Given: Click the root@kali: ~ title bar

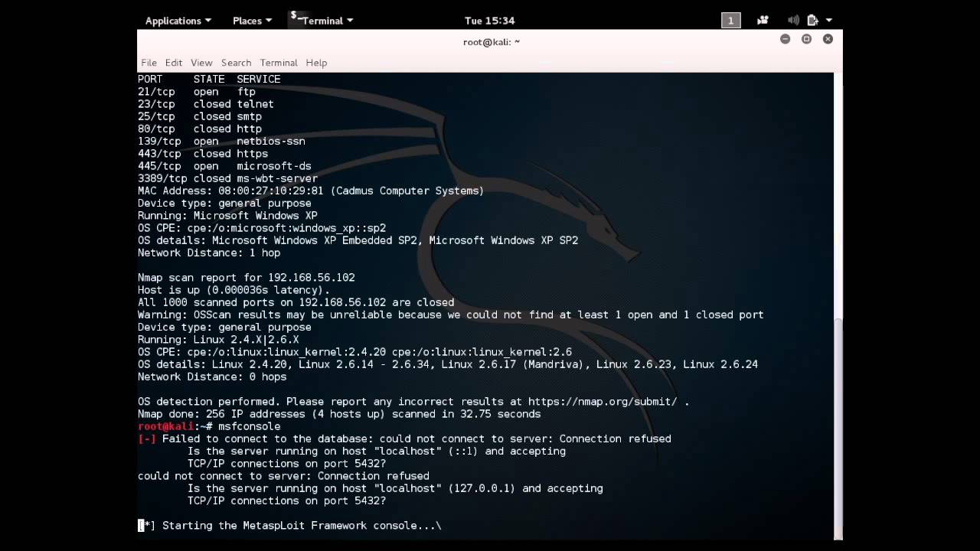Looking at the screenshot, I should point(491,42).
